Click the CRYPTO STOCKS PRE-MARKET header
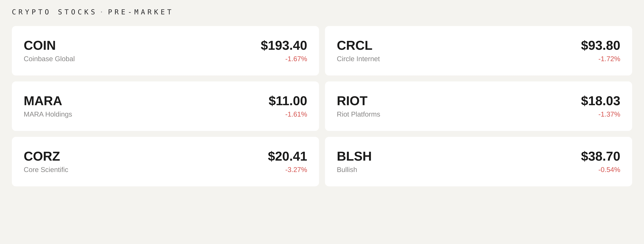644x244 pixels. tap(92, 11)
